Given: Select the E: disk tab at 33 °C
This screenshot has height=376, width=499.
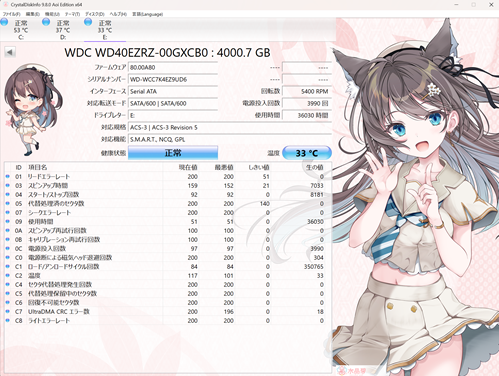Looking at the screenshot, I should [105, 30].
